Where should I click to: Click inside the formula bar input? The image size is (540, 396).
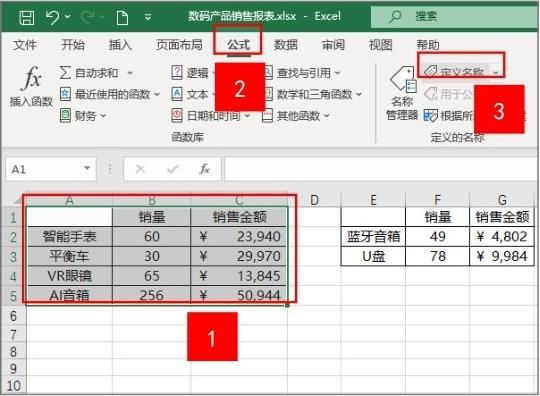tap(381, 169)
